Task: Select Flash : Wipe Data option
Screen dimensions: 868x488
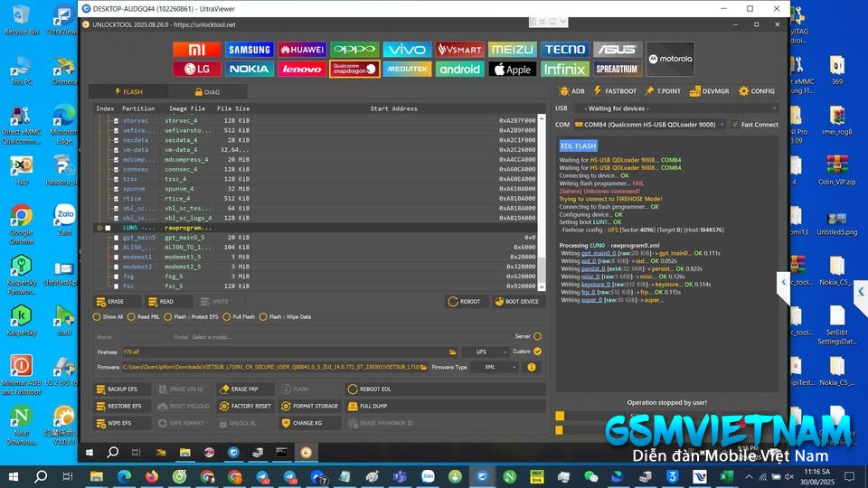Action: pyautogui.click(x=263, y=317)
